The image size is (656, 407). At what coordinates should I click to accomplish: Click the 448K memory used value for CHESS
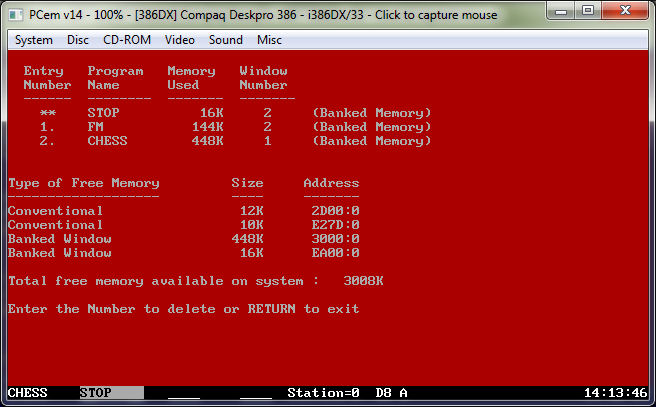(x=208, y=141)
